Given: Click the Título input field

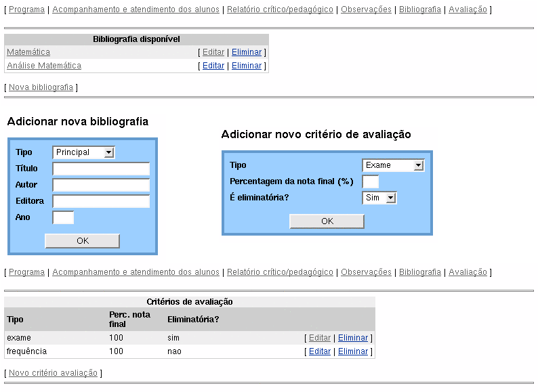Looking at the screenshot, I should (x=101, y=169).
